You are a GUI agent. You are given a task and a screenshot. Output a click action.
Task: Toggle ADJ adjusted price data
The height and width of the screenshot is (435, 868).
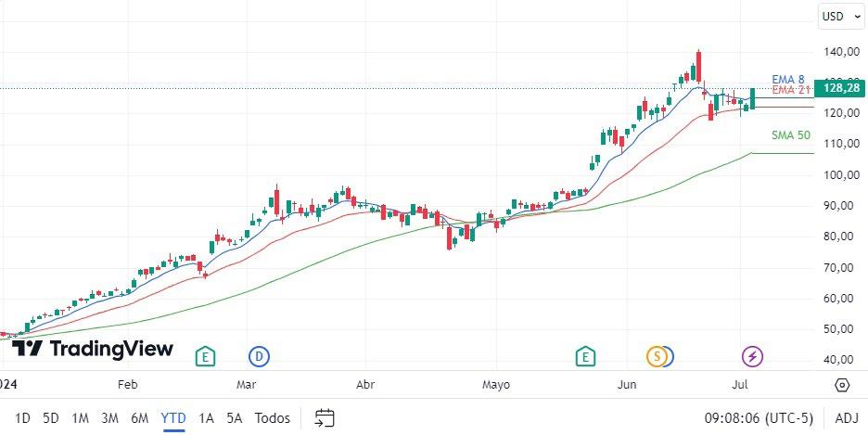(x=846, y=418)
